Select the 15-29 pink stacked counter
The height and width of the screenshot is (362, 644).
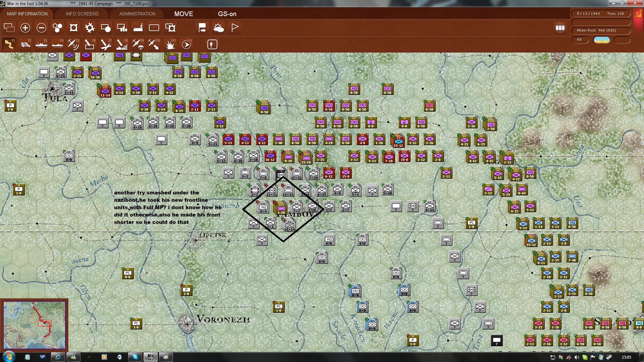pyautogui.click(x=306, y=158)
